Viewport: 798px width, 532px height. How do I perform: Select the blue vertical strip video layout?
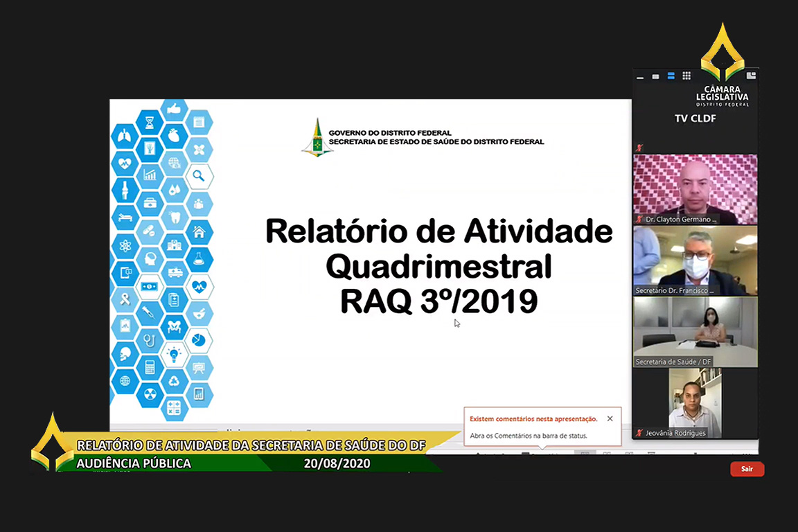click(671, 76)
